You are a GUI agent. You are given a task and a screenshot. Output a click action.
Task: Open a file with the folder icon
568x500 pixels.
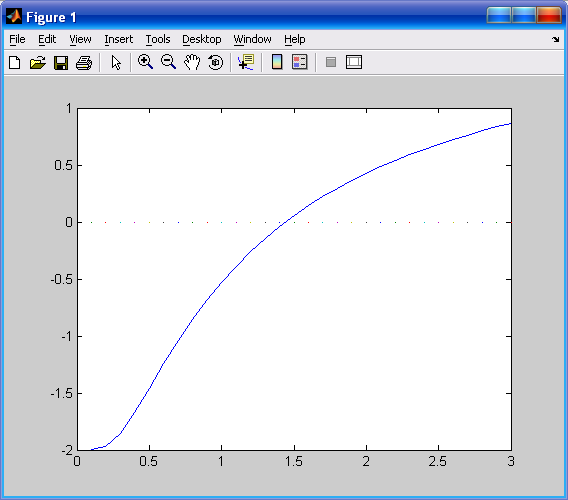pyautogui.click(x=38, y=62)
